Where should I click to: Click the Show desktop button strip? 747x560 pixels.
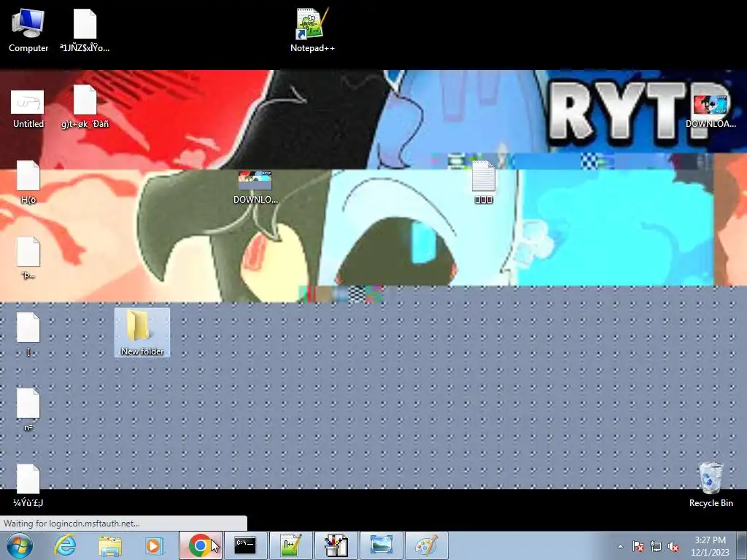coord(742,545)
